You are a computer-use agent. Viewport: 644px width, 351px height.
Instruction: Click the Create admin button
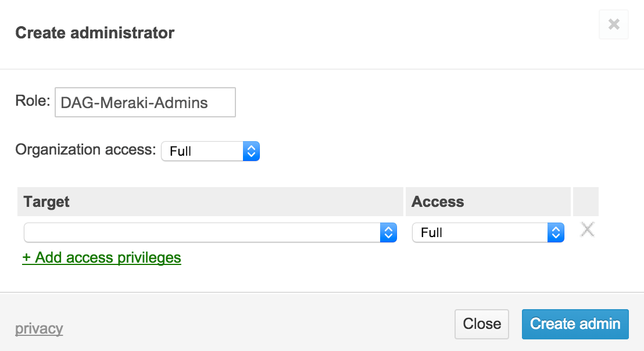[x=575, y=324]
